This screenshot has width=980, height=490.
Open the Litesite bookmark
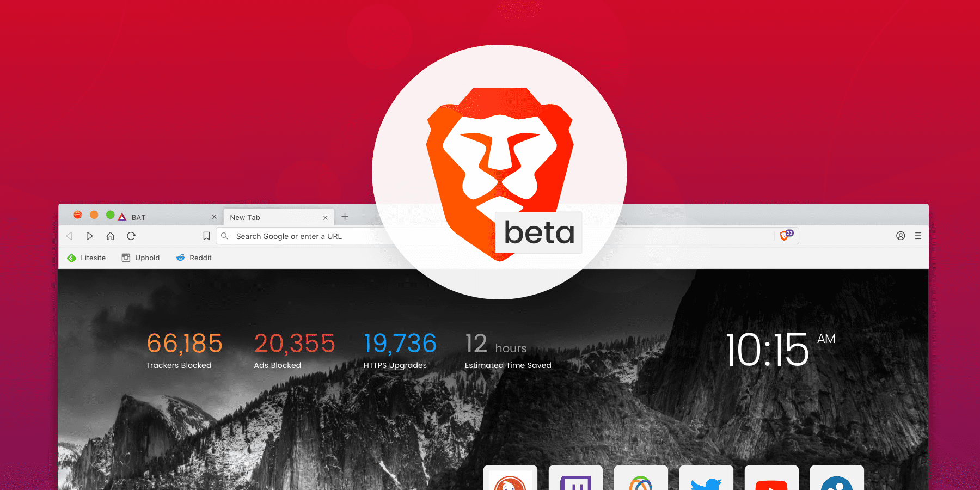[87, 258]
